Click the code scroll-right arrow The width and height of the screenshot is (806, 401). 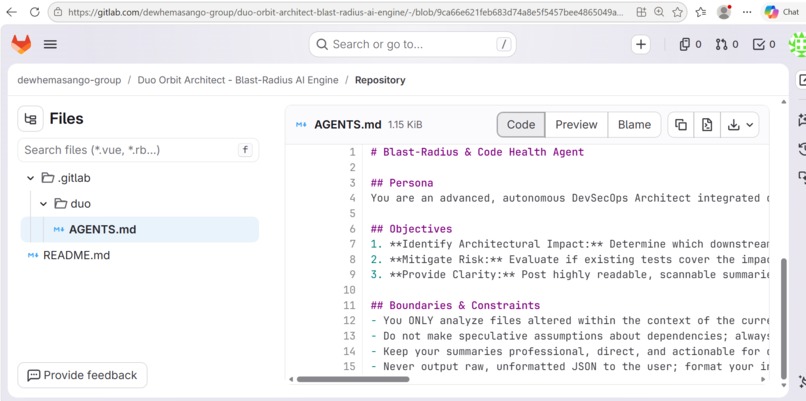coord(763,379)
